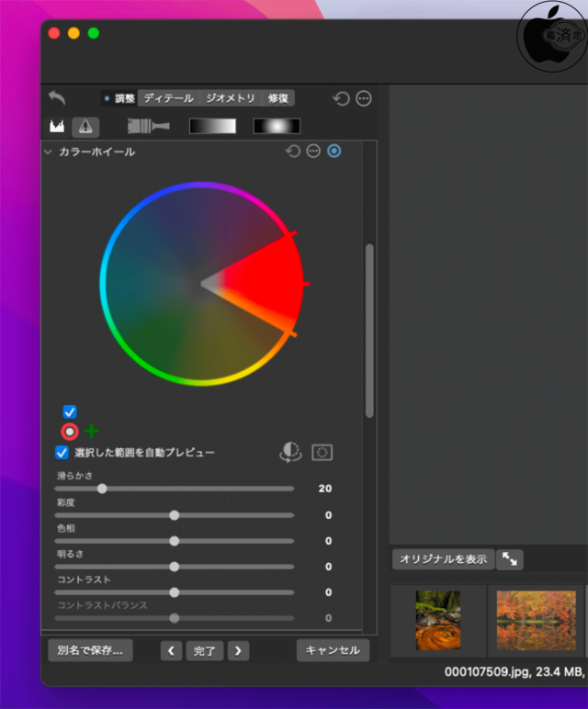588x709 pixels.
Task: Click the filename 000107509.jpg status text
Action: click(487, 672)
